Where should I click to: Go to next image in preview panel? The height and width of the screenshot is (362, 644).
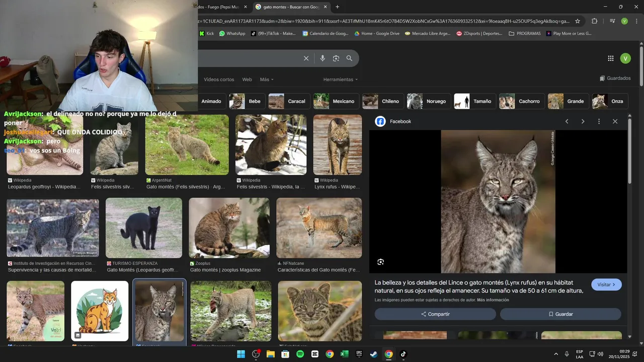pyautogui.click(x=583, y=121)
